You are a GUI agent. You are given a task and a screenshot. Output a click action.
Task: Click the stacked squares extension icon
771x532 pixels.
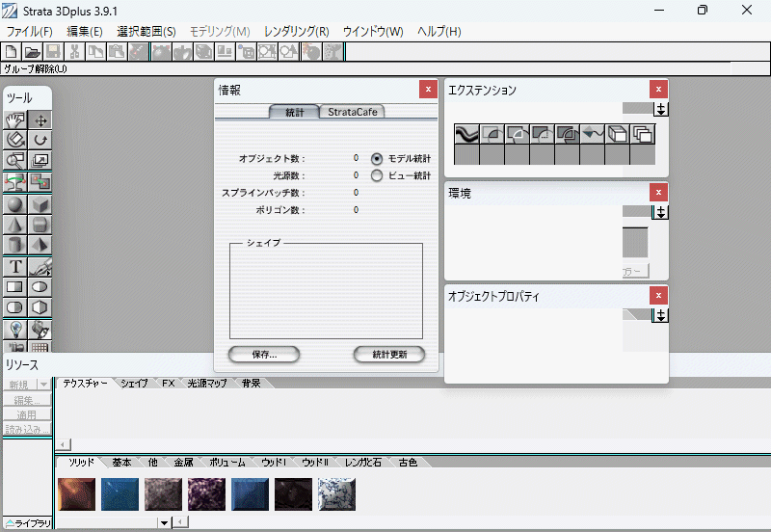[642, 134]
